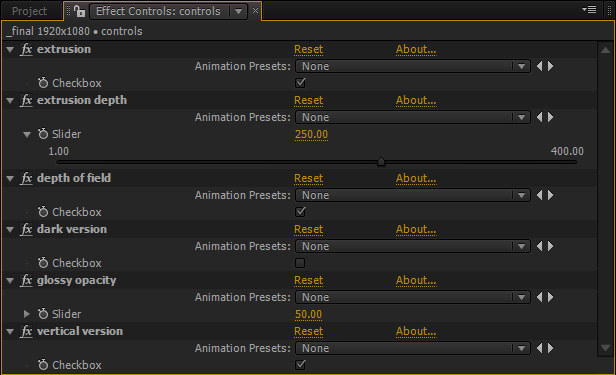
Task: Expand the glossy opacity Slider triangle
Action: pos(26,314)
